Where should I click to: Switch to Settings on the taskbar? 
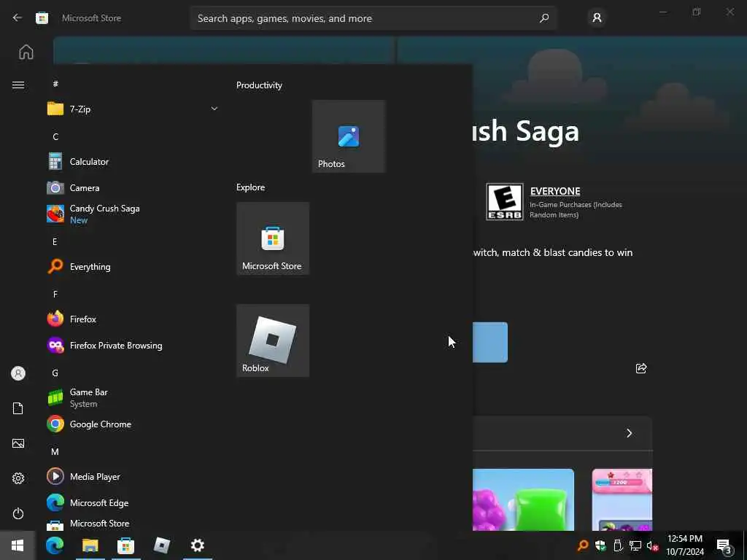click(197, 545)
